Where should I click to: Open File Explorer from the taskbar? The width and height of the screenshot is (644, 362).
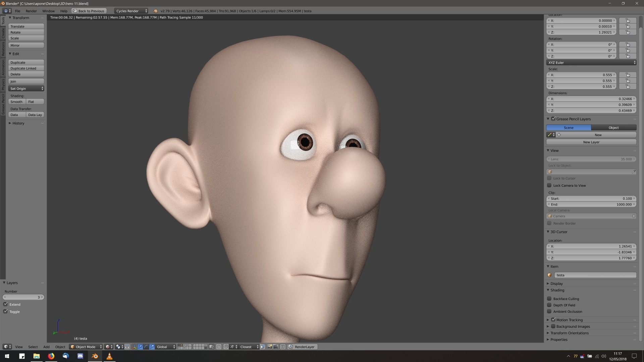(x=36, y=356)
